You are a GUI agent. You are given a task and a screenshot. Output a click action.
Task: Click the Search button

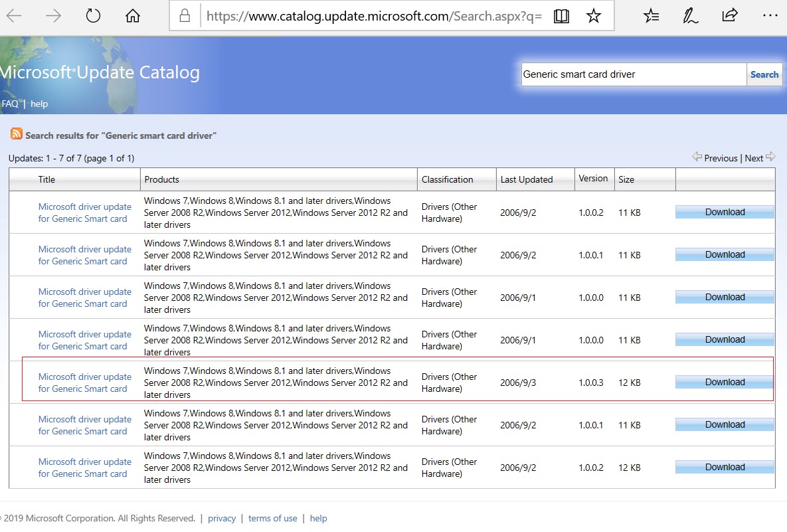(x=764, y=74)
